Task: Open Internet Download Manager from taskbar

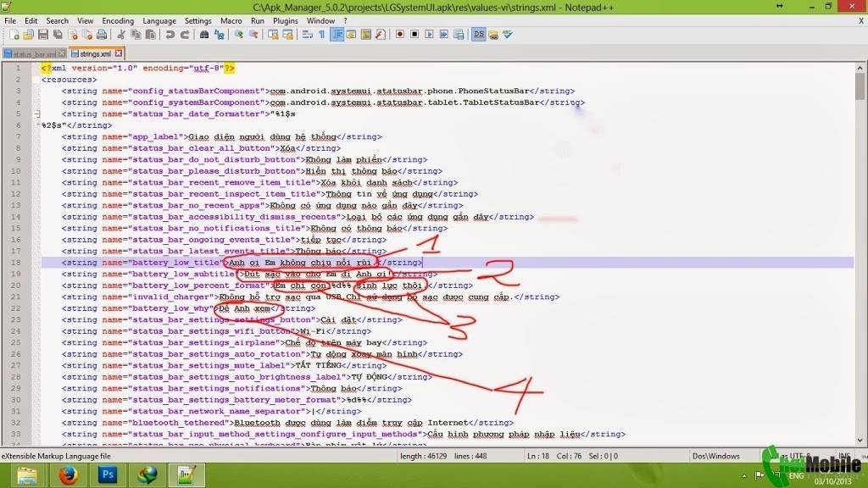Action: pyautogui.click(x=147, y=474)
